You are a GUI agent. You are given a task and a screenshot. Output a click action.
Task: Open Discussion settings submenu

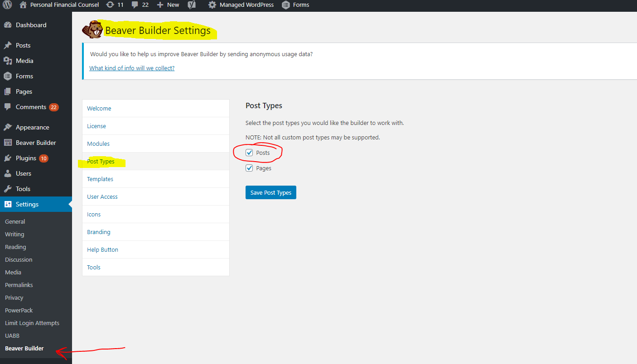click(x=19, y=259)
